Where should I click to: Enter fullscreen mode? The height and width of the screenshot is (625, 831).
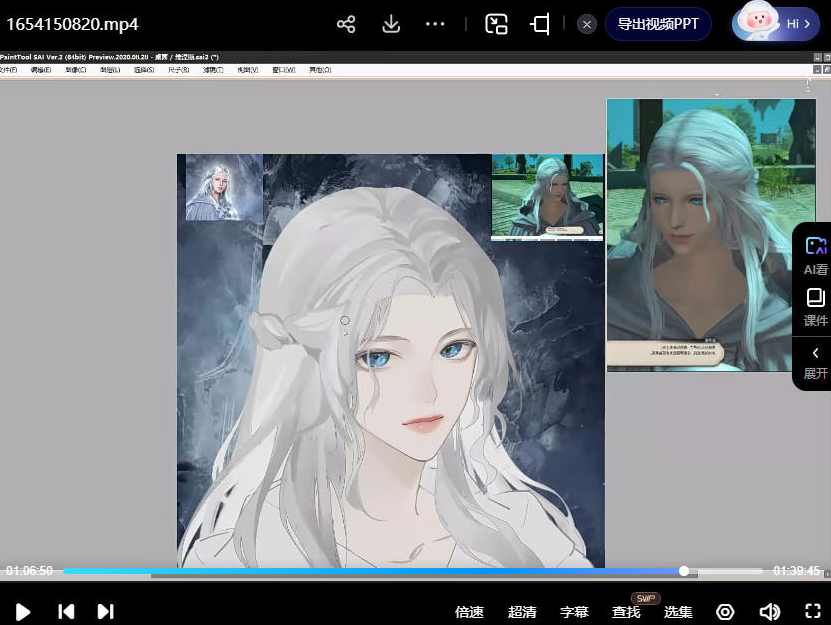(x=813, y=612)
